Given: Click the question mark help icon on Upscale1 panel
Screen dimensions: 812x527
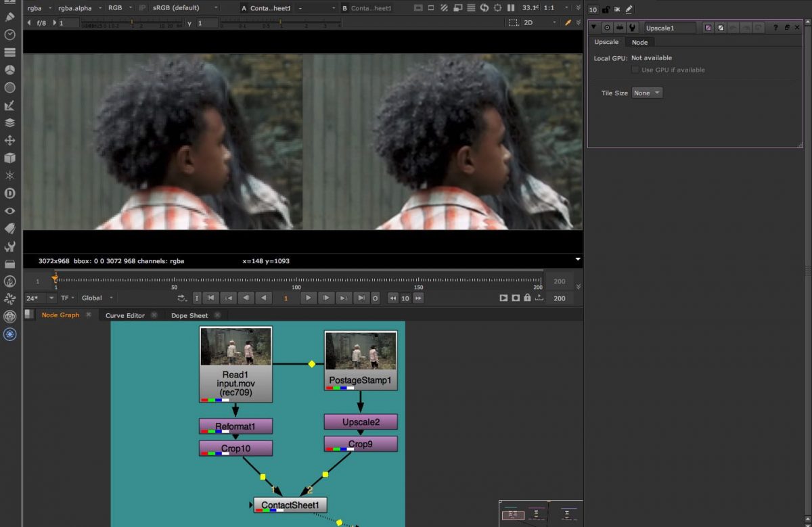Looking at the screenshot, I should point(775,27).
